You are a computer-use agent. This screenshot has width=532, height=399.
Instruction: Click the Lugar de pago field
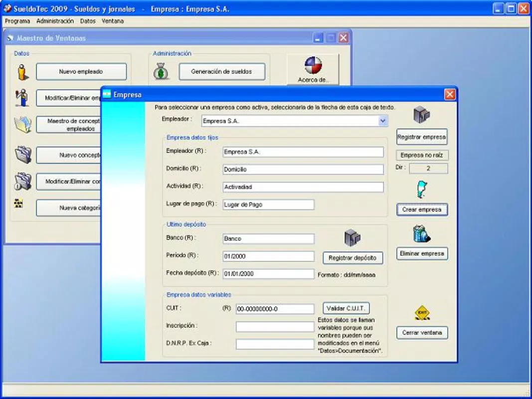[x=268, y=204]
